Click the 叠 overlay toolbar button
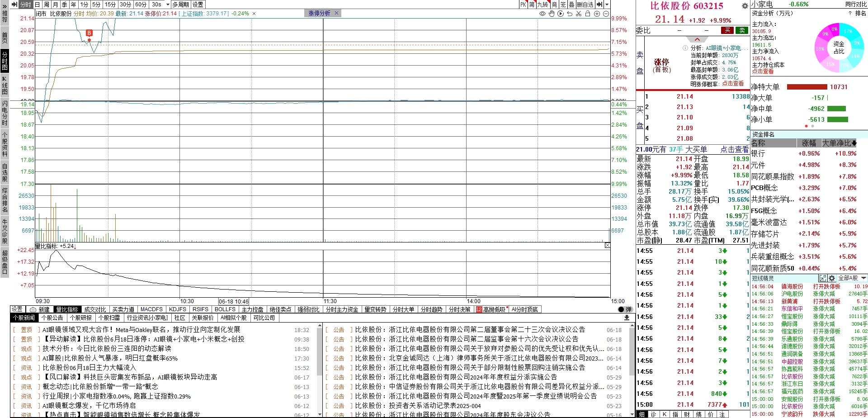 click(x=571, y=5)
